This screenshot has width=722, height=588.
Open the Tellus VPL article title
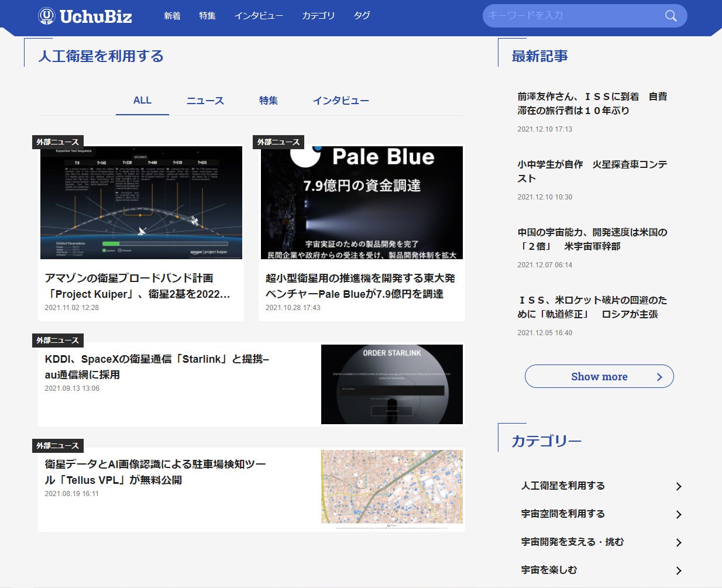click(155, 472)
